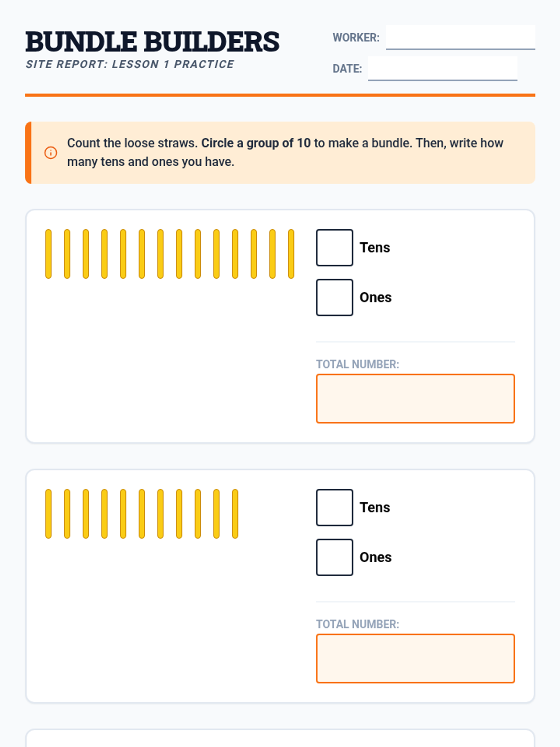Click the last straw in the top row

point(291,254)
